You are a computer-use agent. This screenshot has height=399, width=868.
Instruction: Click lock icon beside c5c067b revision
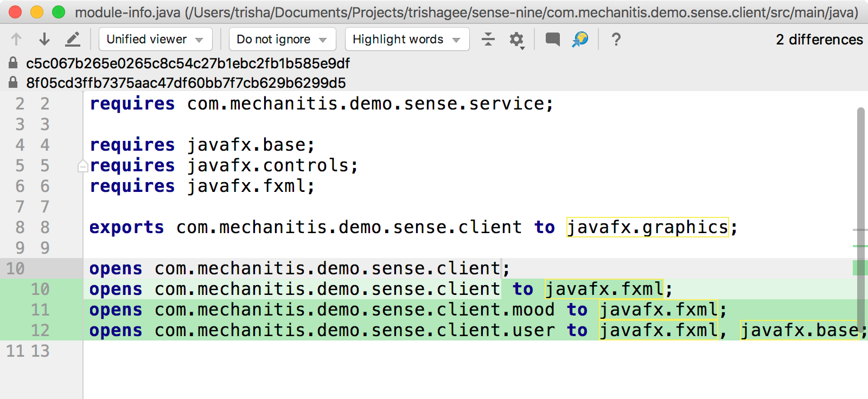(x=13, y=63)
